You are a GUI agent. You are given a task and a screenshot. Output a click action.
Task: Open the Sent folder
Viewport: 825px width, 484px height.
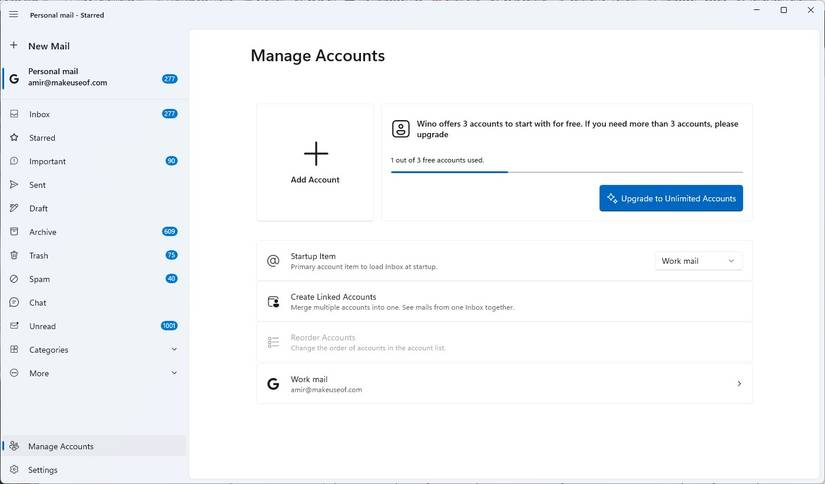click(94, 185)
